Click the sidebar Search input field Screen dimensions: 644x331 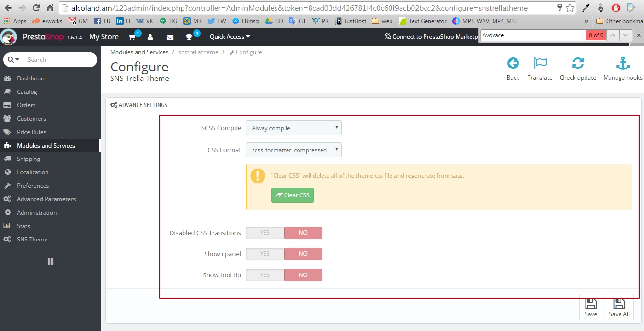pyautogui.click(x=57, y=60)
